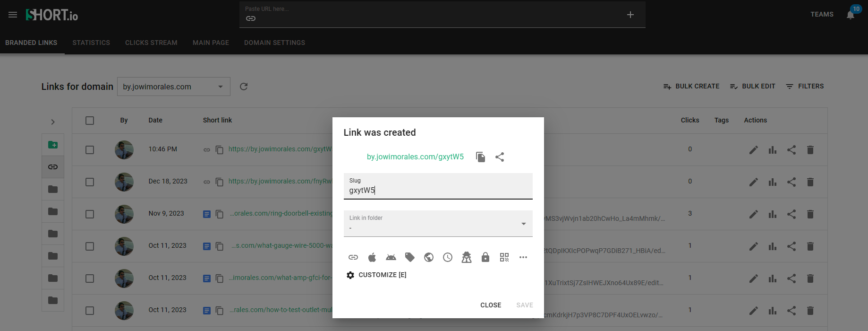Image resolution: width=868 pixels, height=331 pixels.
Task: Share the created link from the dialog
Action: point(500,157)
